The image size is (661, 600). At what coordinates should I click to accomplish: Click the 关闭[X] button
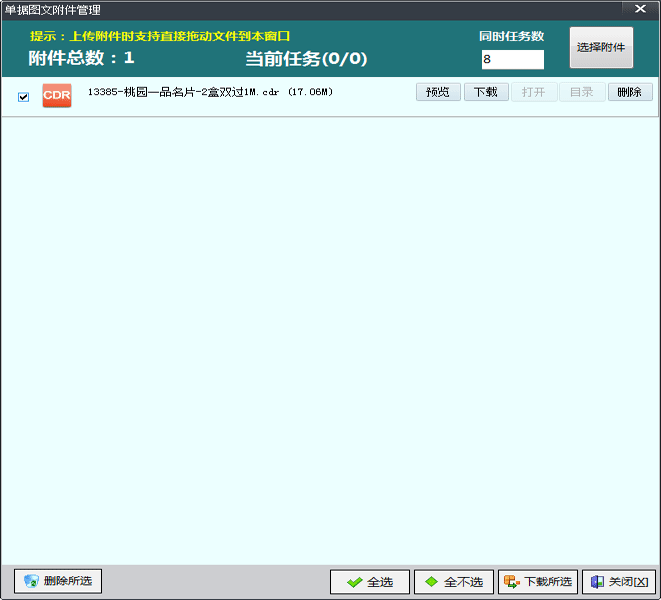(619, 582)
